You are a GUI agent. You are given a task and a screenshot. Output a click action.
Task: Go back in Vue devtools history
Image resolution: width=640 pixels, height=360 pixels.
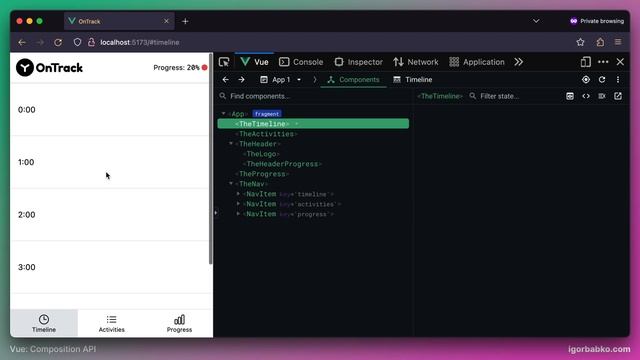(225, 80)
